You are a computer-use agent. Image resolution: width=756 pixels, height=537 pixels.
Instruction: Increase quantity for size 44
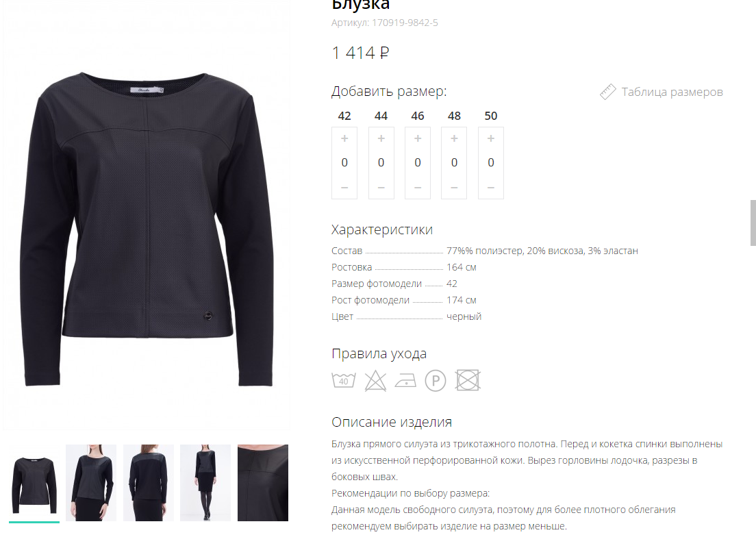tap(381, 138)
